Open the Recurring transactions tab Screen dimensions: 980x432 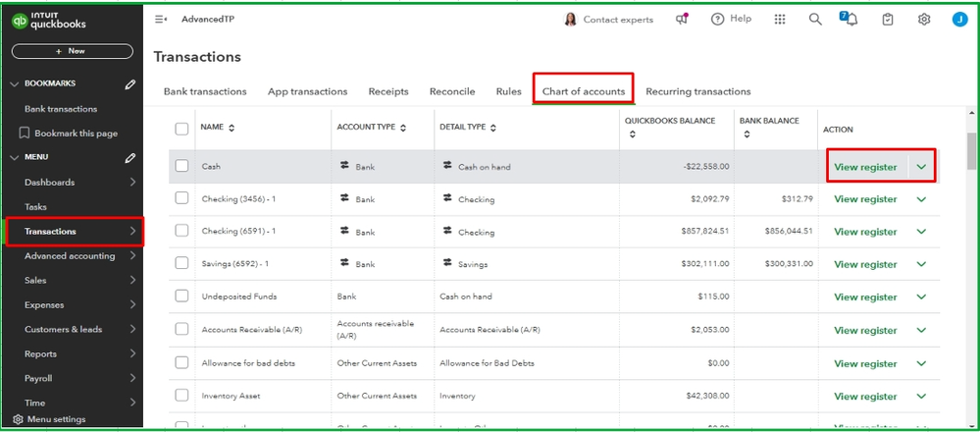click(x=697, y=91)
